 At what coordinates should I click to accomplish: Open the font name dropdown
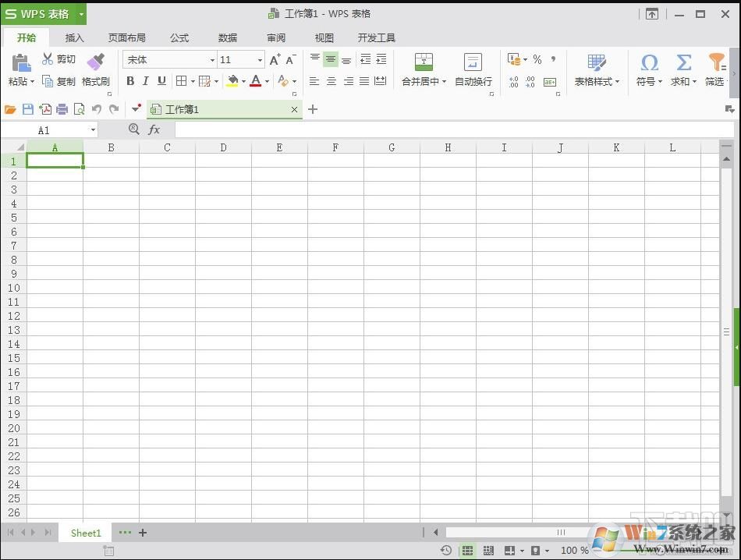coord(212,59)
